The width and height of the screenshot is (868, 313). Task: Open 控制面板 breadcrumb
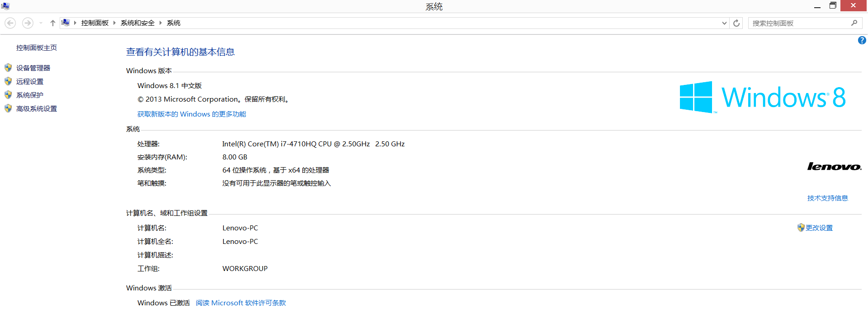click(95, 23)
